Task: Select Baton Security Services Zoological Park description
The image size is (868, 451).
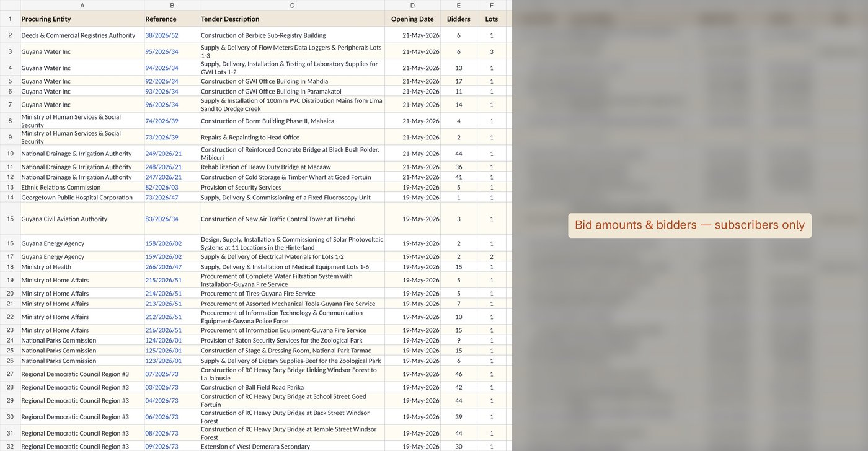Action: coord(293,340)
